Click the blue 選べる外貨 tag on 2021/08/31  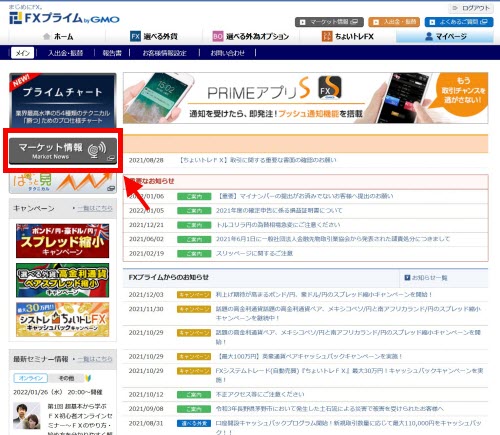tap(194, 424)
